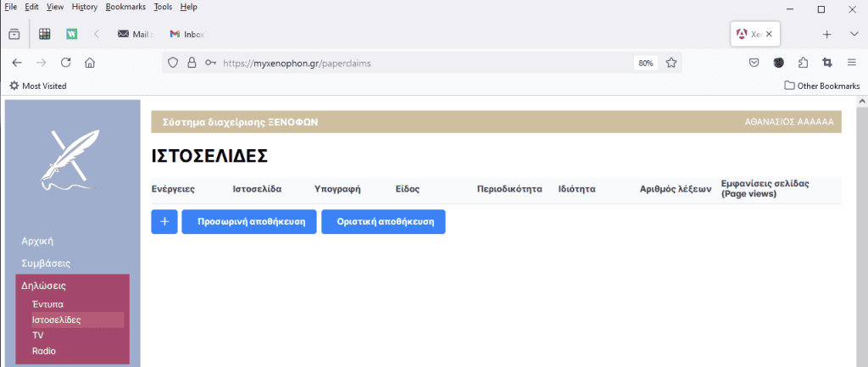Open the Save to Pocket icon
This screenshot has width=868, height=367.
pos(754,62)
